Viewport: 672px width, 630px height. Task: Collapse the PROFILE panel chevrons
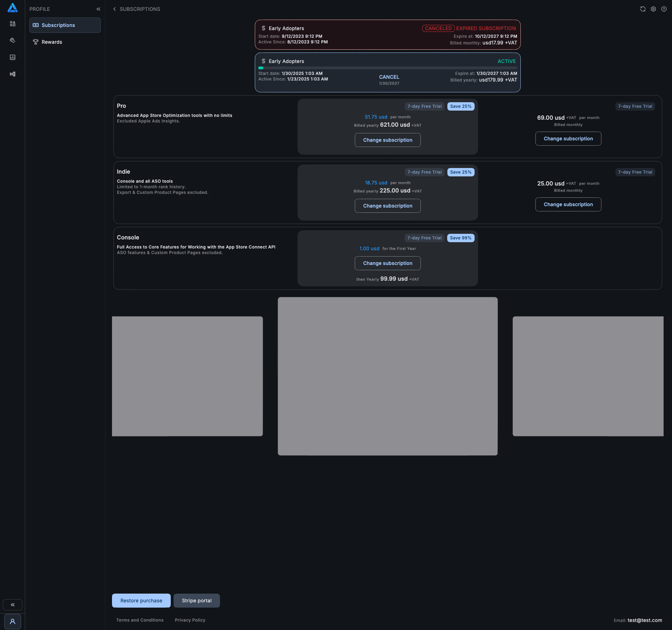pyautogui.click(x=98, y=9)
